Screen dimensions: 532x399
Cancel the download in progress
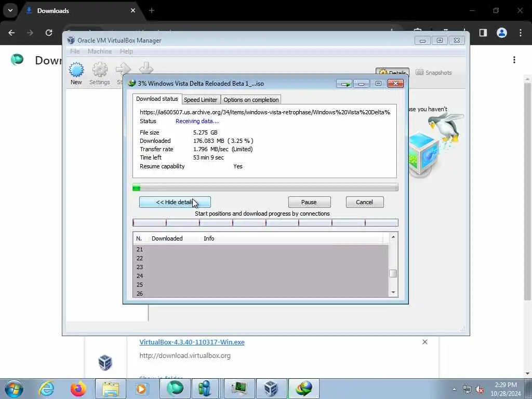364,202
